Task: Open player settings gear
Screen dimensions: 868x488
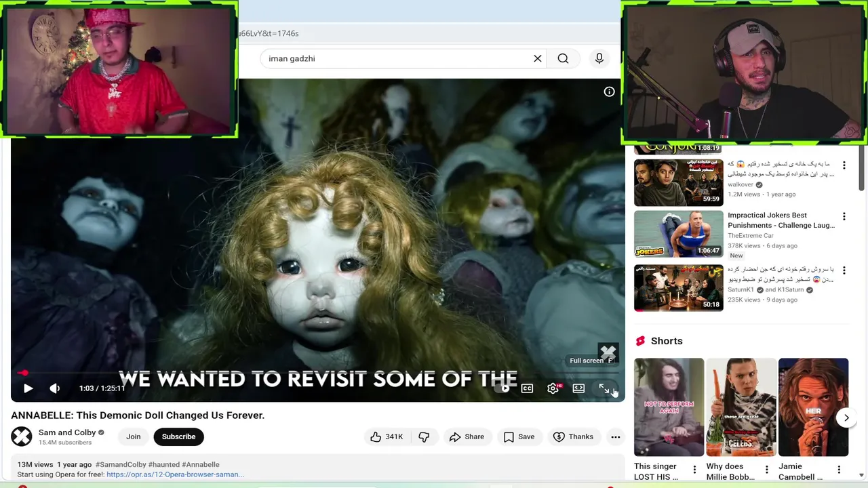Action: pyautogui.click(x=553, y=388)
